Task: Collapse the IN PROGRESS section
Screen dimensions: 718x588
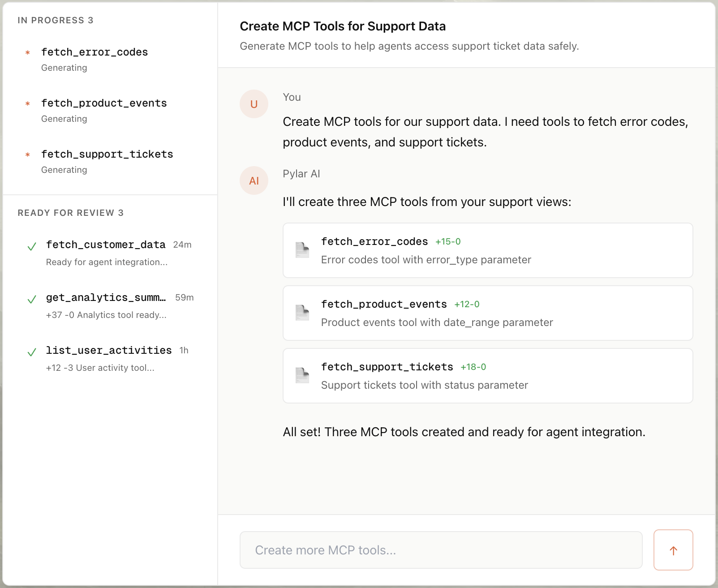Action: coord(56,20)
